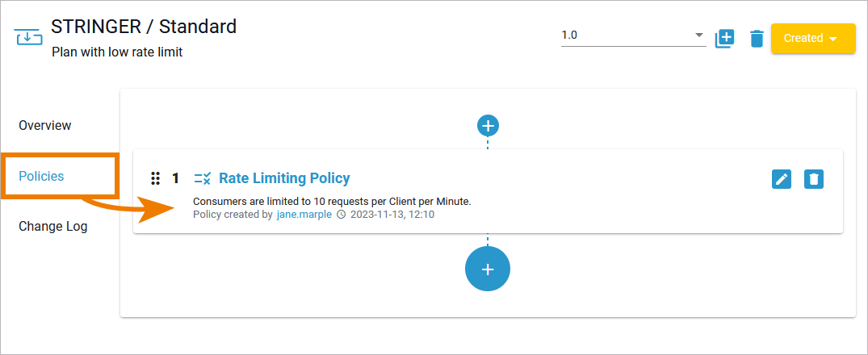The width and height of the screenshot is (868, 355).
Task: Click the clock icon beside the creation date
Action: click(341, 215)
